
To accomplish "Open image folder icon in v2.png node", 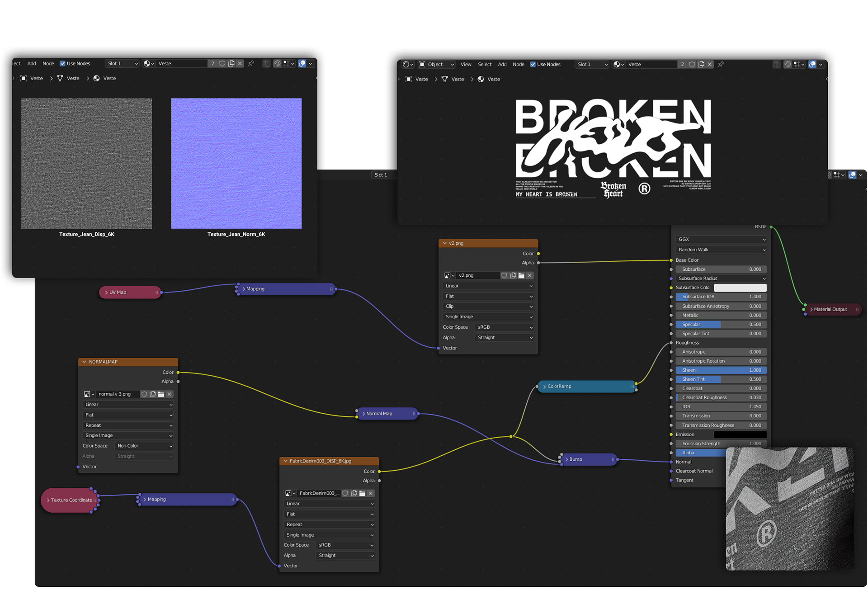I will 521,275.
